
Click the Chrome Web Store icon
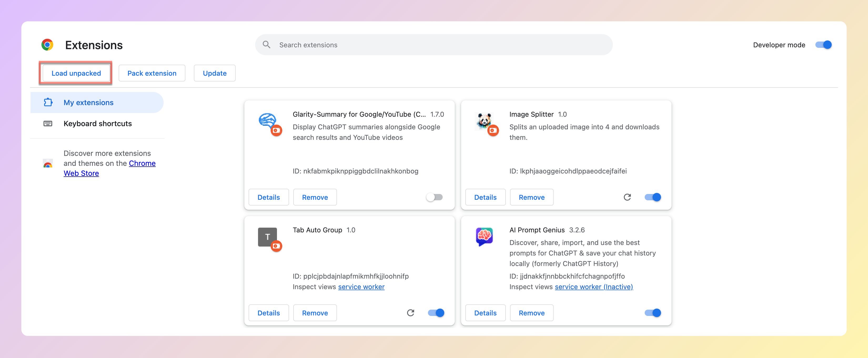pyautogui.click(x=48, y=163)
